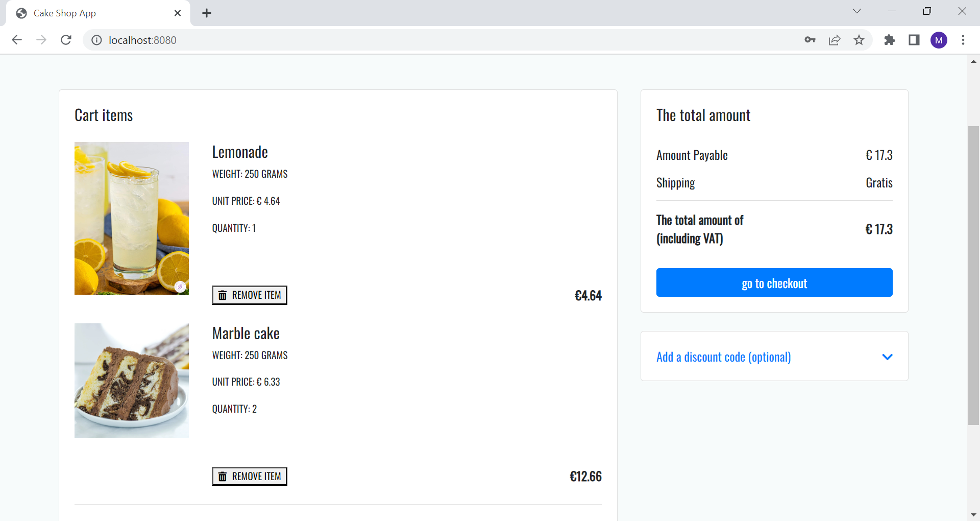The height and width of the screenshot is (521, 980).
Task: Toggle the browser side panel icon
Action: pos(914,40)
